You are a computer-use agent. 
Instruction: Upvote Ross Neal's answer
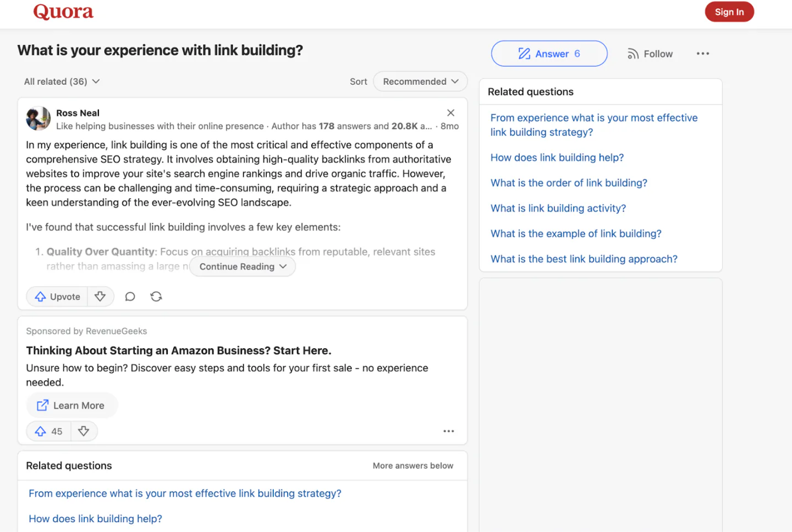57,297
